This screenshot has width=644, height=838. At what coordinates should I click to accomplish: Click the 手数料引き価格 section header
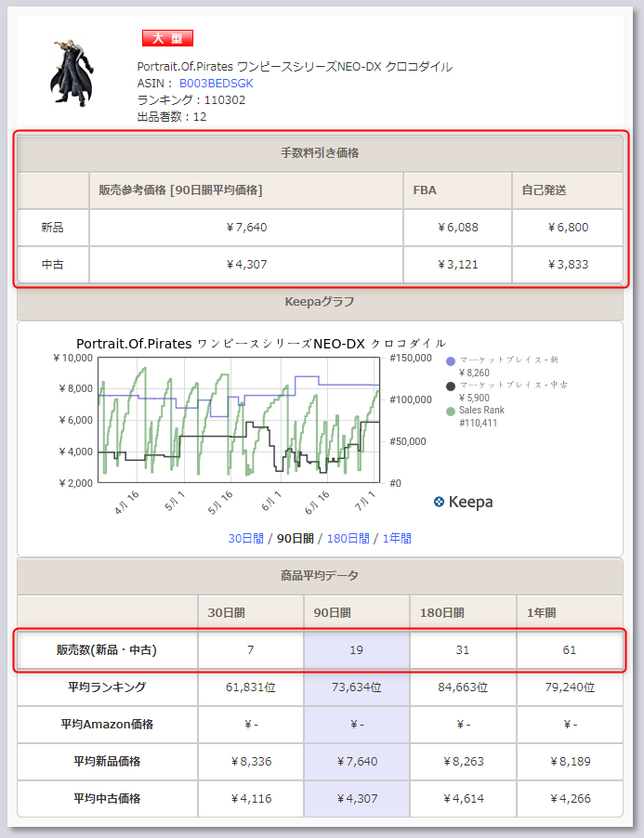pos(320,152)
